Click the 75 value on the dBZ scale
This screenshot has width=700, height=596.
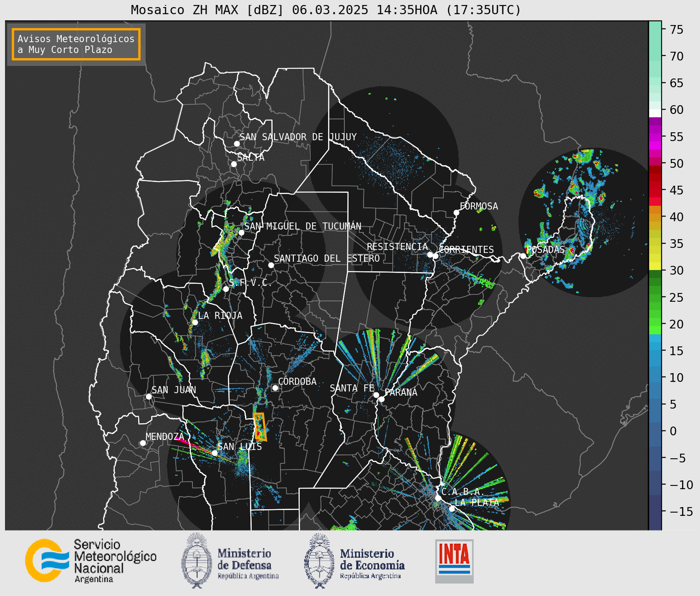(677, 30)
